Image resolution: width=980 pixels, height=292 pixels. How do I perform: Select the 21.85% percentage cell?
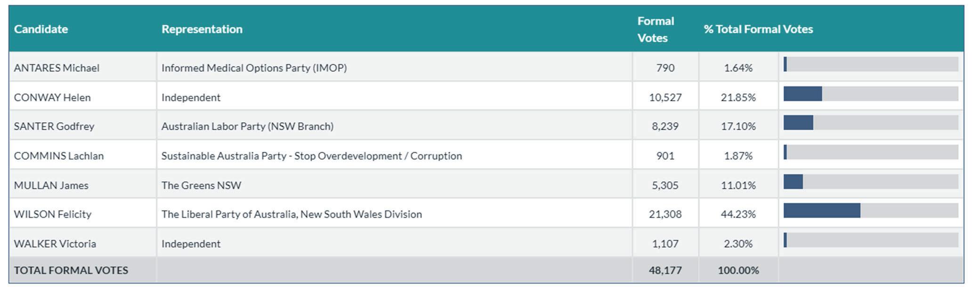click(738, 98)
